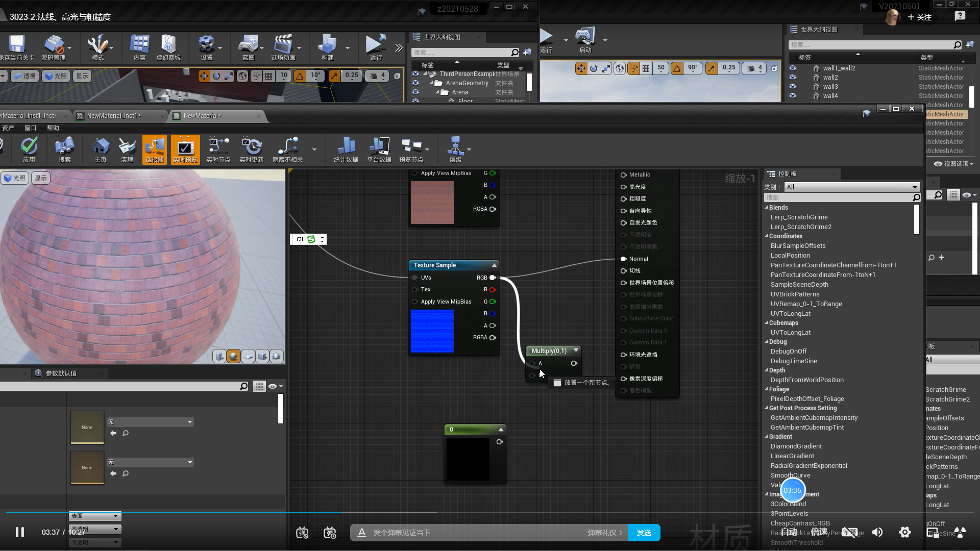Open the Modes (模式) toolbar icon
980x551 pixels.
[97, 47]
